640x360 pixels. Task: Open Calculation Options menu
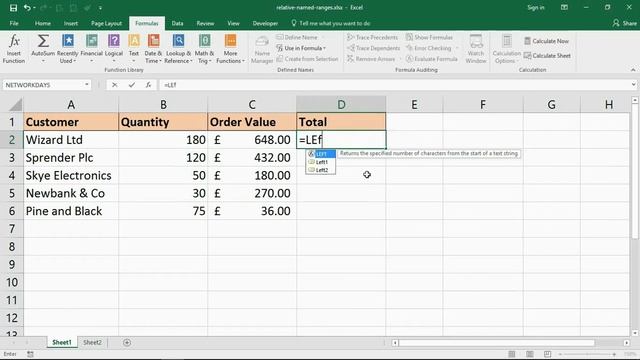507,49
